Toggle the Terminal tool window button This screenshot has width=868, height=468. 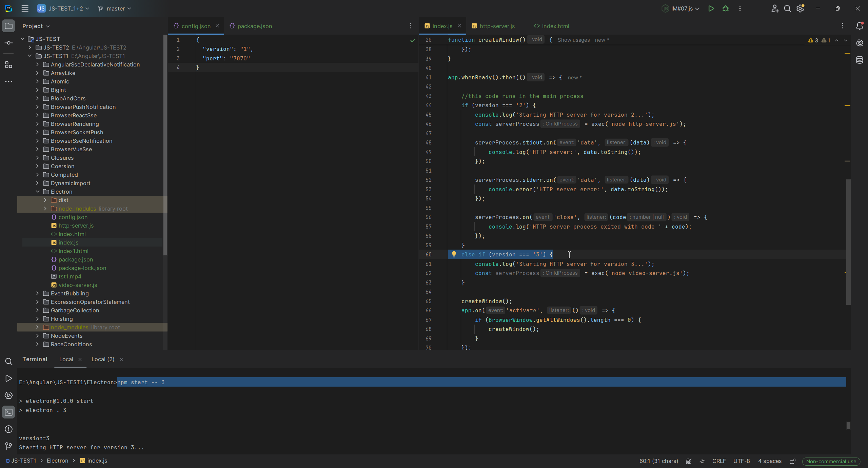pos(8,412)
